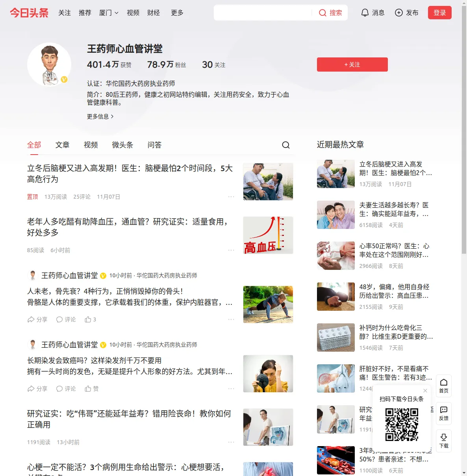Click the red 登录 button
This screenshot has width=467, height=476.
(x=440, y=13)
